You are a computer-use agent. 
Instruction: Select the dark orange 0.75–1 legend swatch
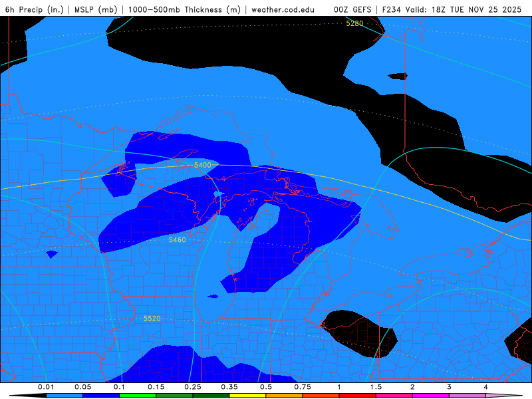(321, 396)
